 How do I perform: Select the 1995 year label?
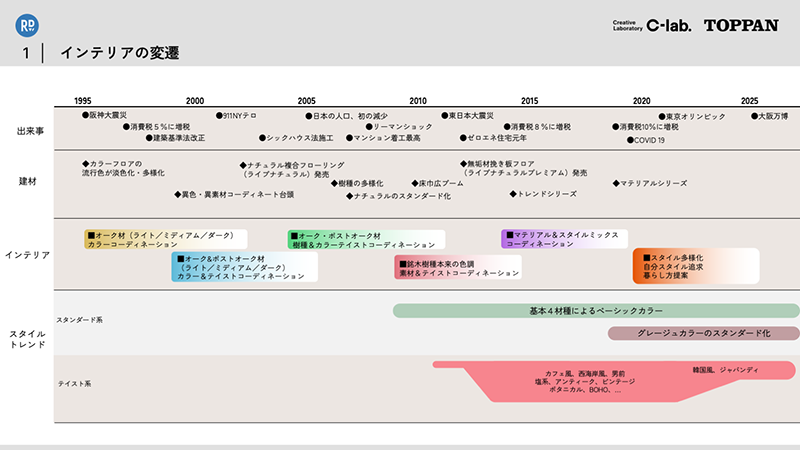click(83, 101)
